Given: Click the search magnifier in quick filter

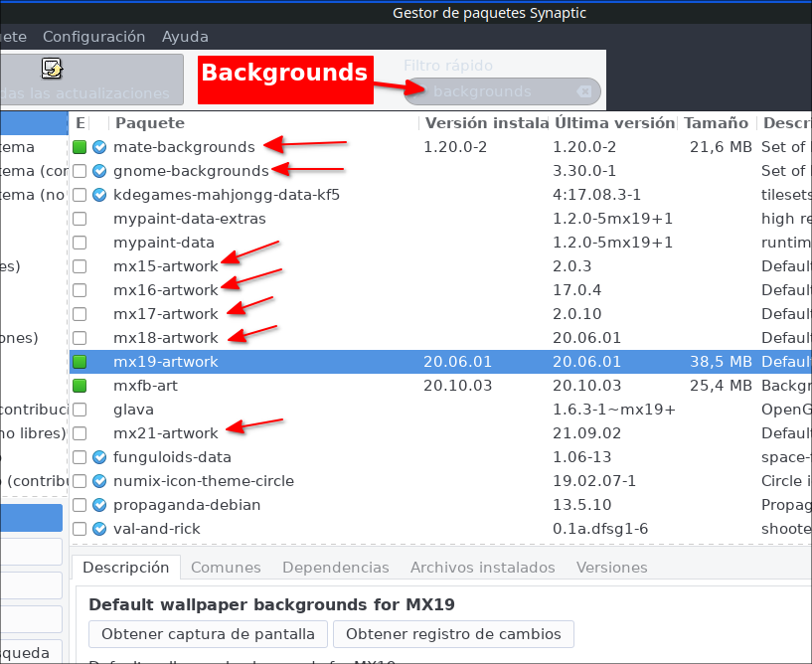Looking at the screenshot, I should (418, 91).
